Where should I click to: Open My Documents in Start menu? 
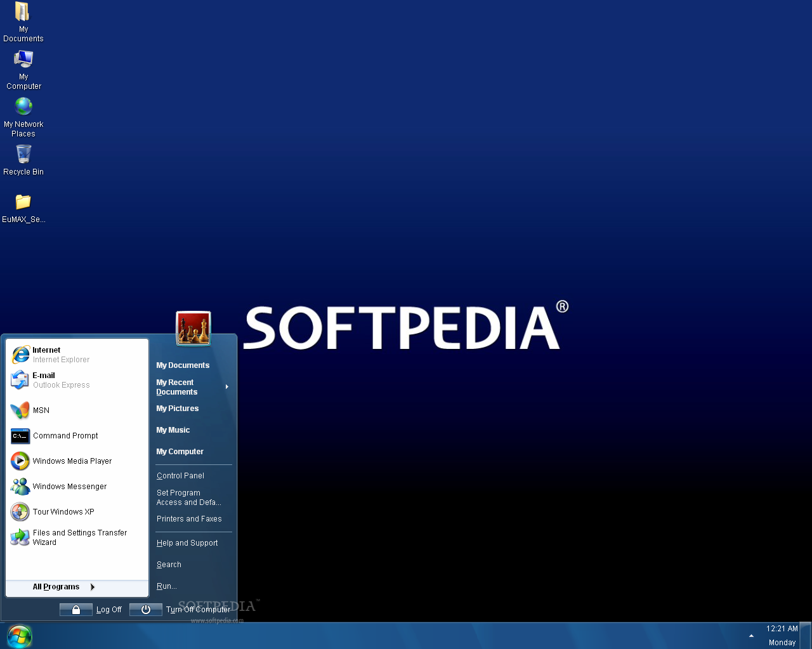pyautogui.click(x=183, y=365)
